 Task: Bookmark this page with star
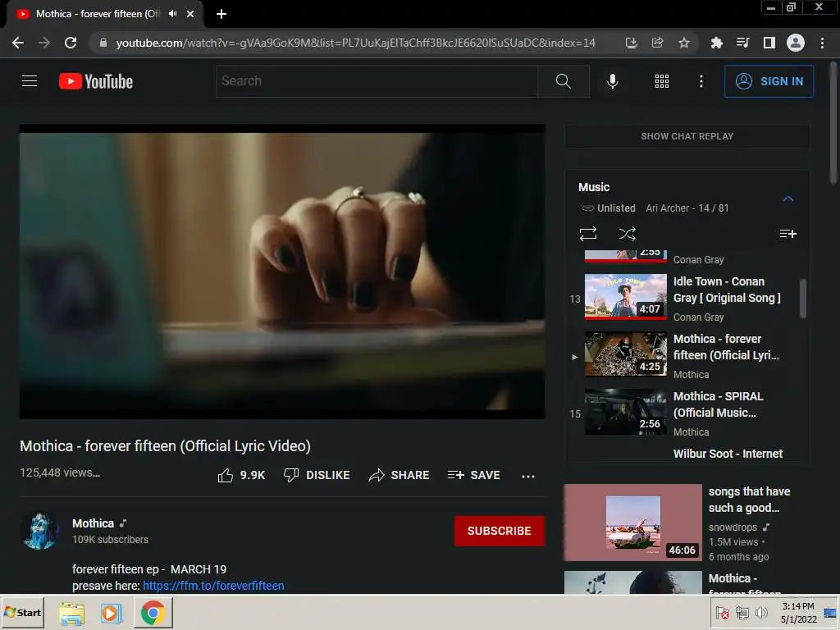click(684, 43)
